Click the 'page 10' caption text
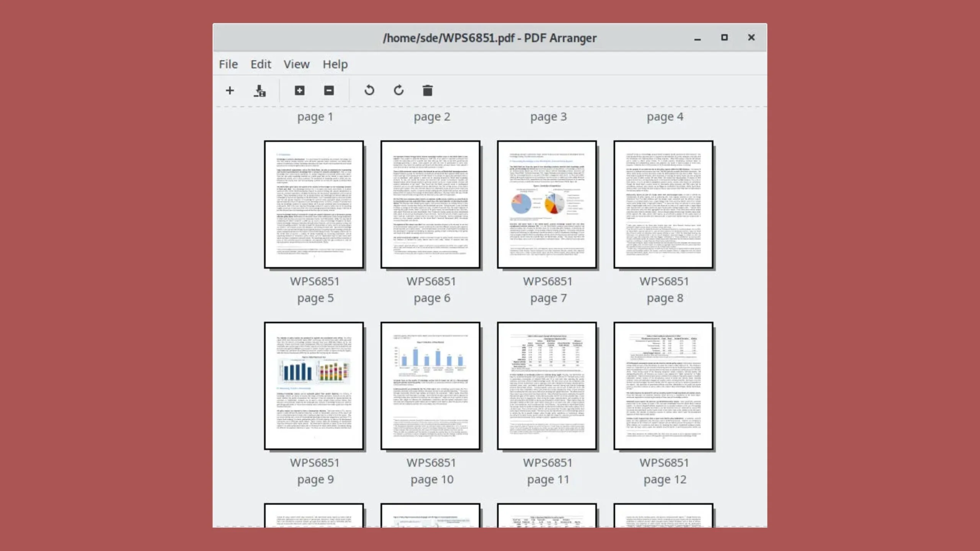This screenshot has width=980, height=551. pyautogui.click(x=432, y=479)
